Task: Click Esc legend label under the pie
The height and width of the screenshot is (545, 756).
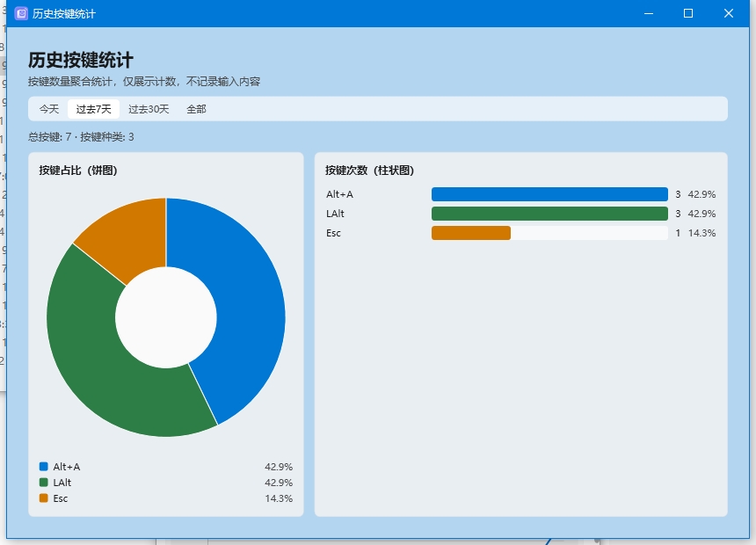Action: point(61,498)
